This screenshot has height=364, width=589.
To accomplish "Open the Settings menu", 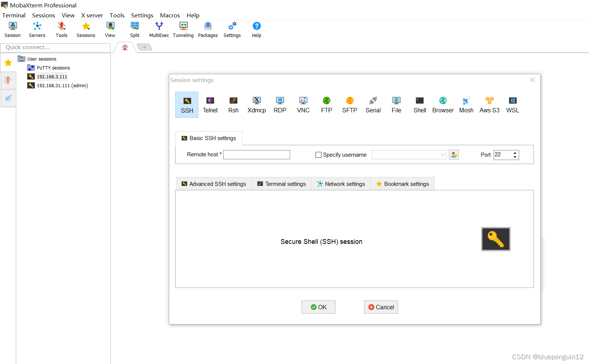I will (142, 15).
